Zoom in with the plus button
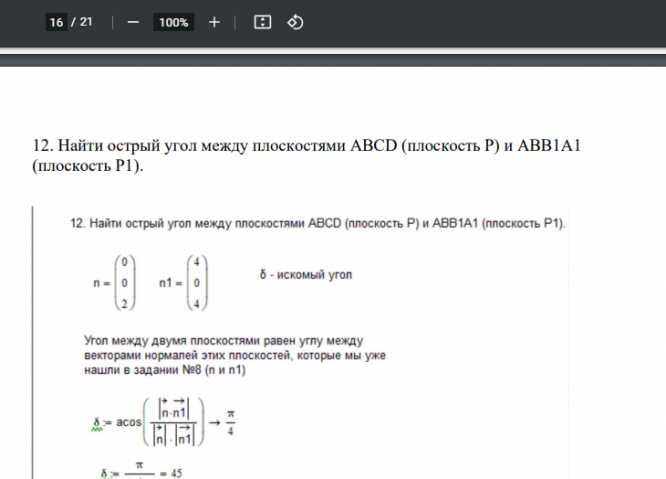Viewport: 666px width, 479px height. click(214, 22)
